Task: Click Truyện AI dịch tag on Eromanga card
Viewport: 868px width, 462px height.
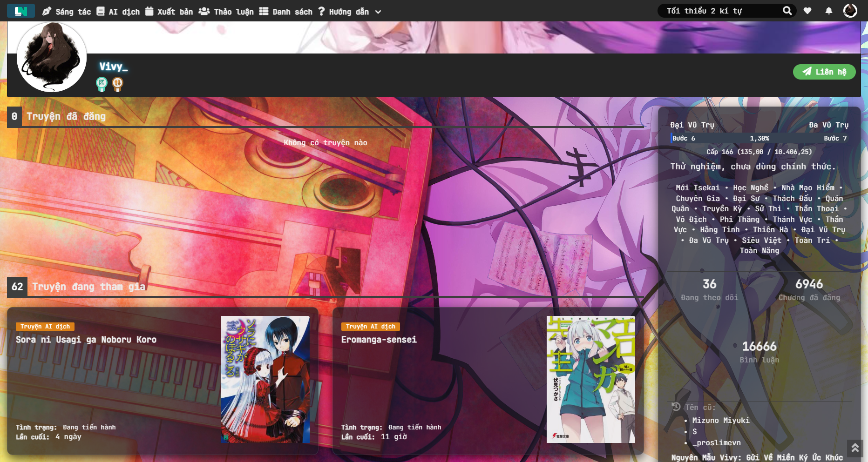Action: point(371,327)
